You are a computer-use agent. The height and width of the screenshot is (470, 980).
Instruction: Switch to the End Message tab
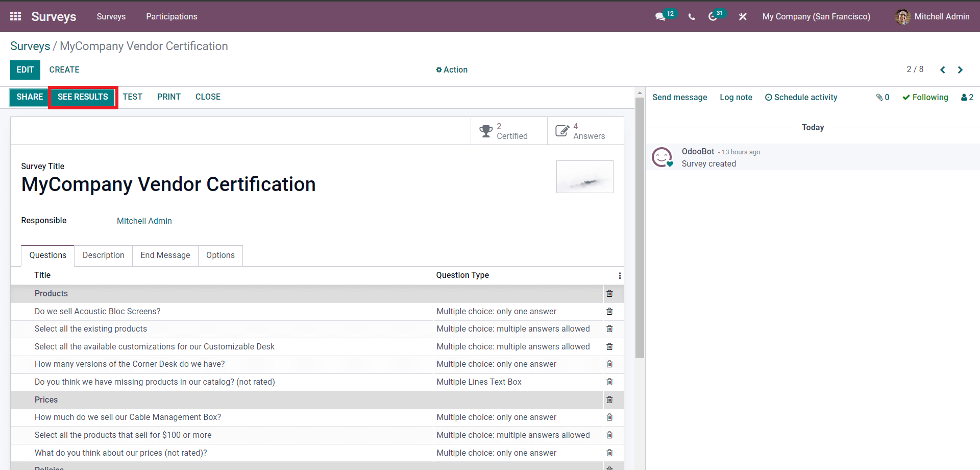click(x=165, y=255)
